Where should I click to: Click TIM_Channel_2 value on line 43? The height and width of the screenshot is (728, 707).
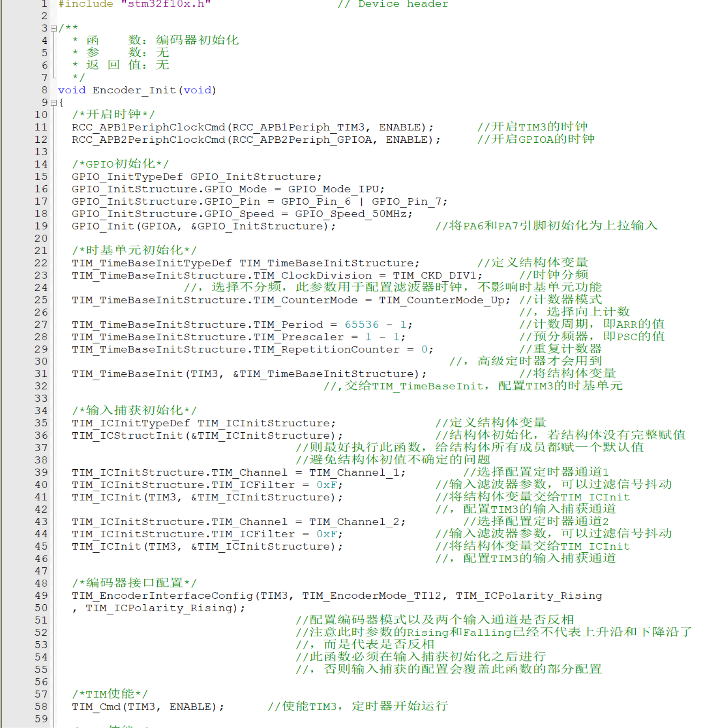(x=354, y=522)
